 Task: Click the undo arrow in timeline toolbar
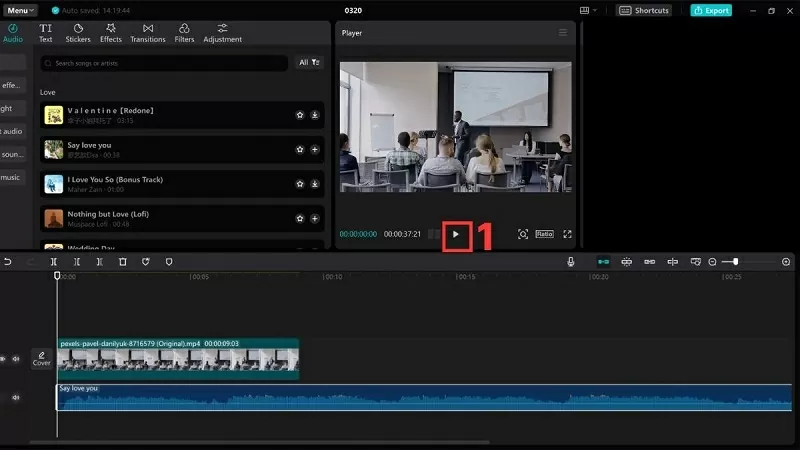coord(8,262)
